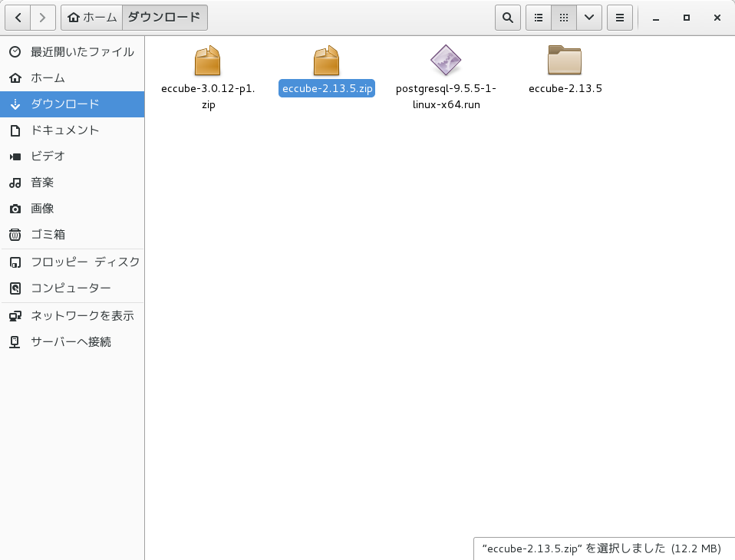
Task: Click the computer drive sidebar icon
Action: click(15, 288)
